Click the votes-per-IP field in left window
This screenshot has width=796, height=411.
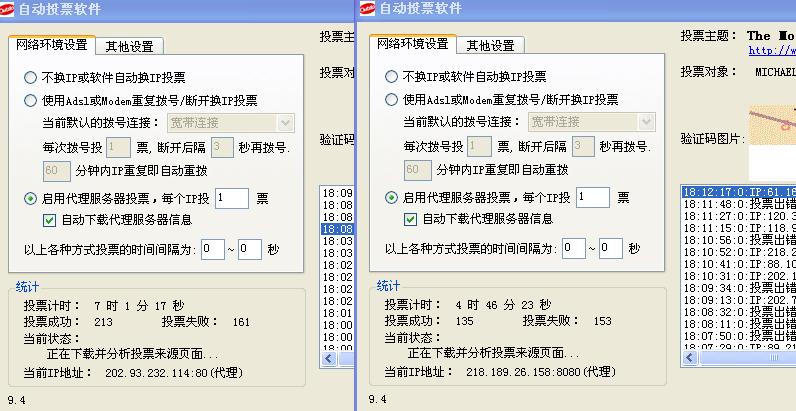click(x=231, y=198)
